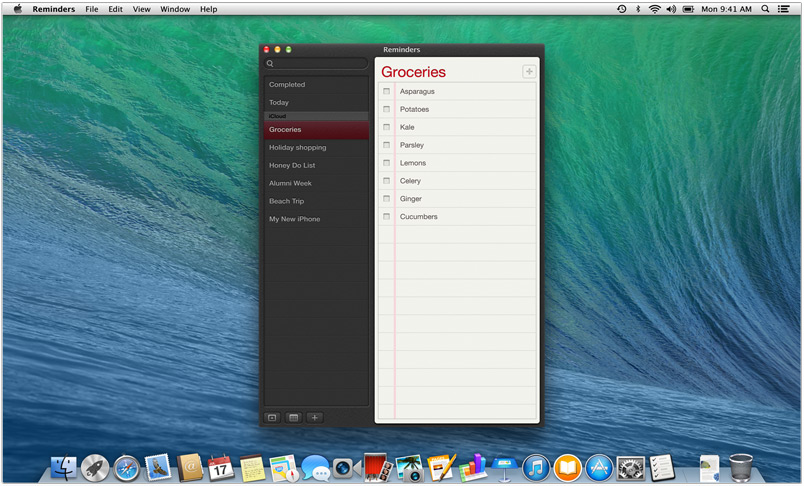Open Spotlight search in the menu bar
Viewport: 804px width, 486px height.
point(766,9)
